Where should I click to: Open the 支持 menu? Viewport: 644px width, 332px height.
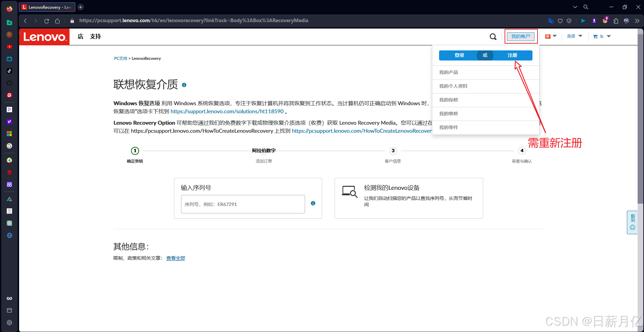(x=95, y=36)
